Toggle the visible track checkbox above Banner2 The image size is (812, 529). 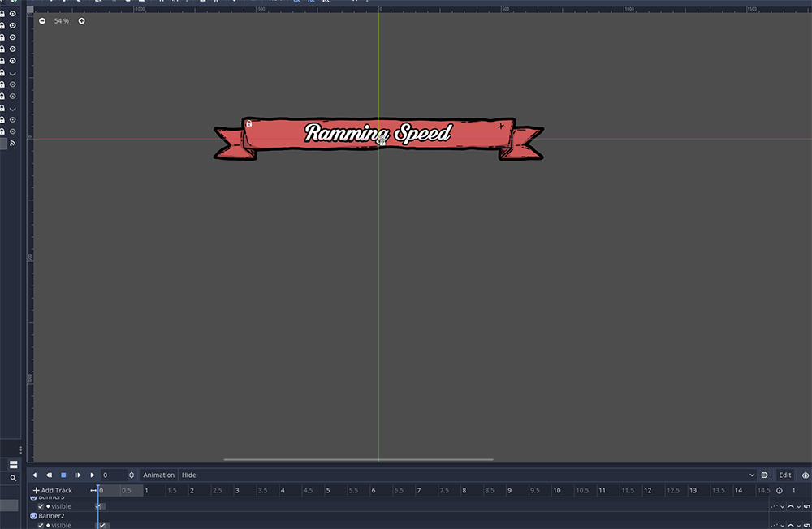41,506
